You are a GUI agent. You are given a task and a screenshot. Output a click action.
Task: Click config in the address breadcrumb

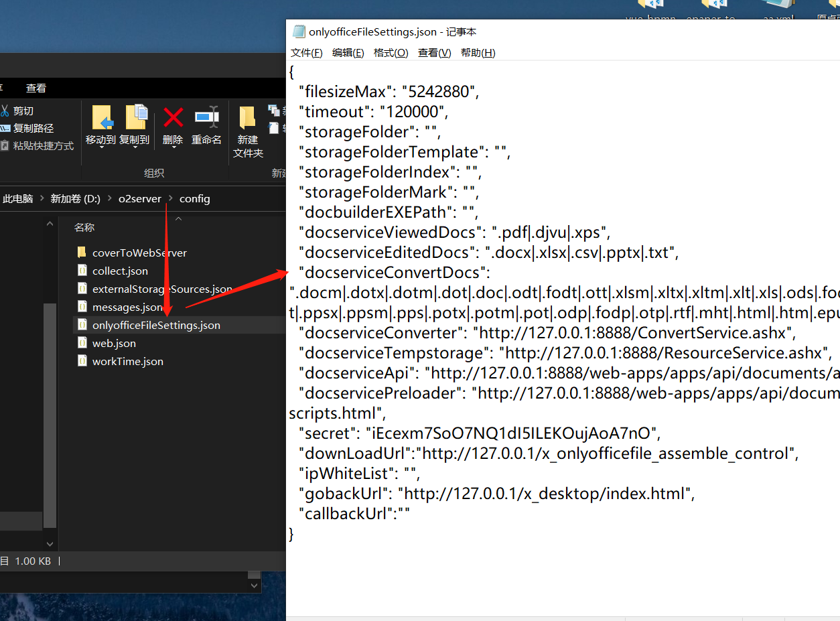pyautogui.click(x=195, y=199)
